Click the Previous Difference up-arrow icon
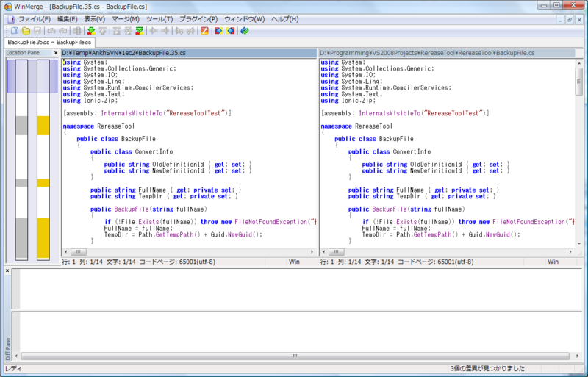The image size is (588, 377). tap(102, 31)
